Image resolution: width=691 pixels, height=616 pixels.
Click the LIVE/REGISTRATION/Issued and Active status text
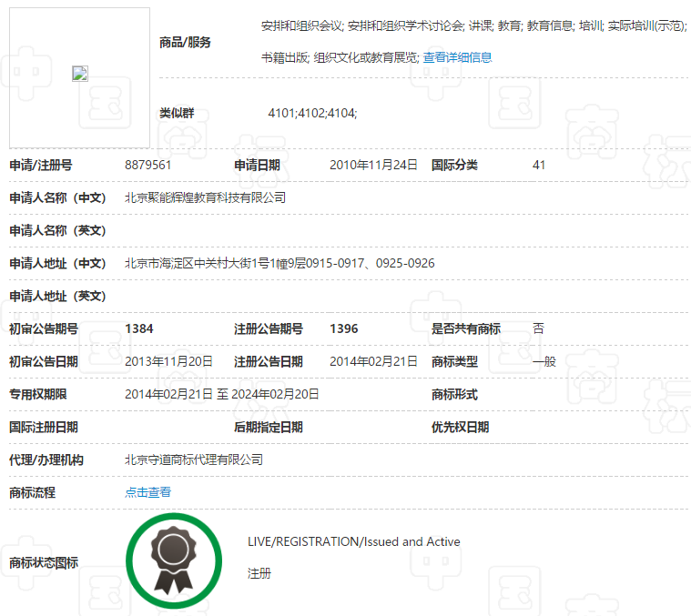click(353, 541)
